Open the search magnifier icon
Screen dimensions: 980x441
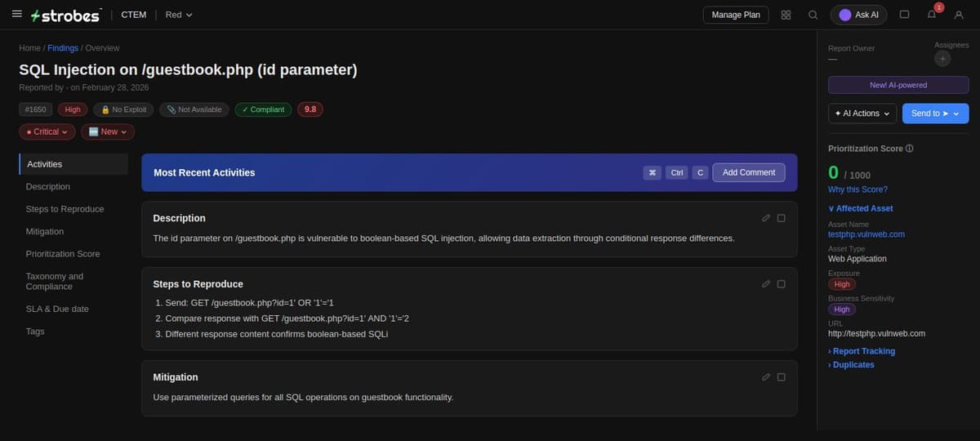813,15
